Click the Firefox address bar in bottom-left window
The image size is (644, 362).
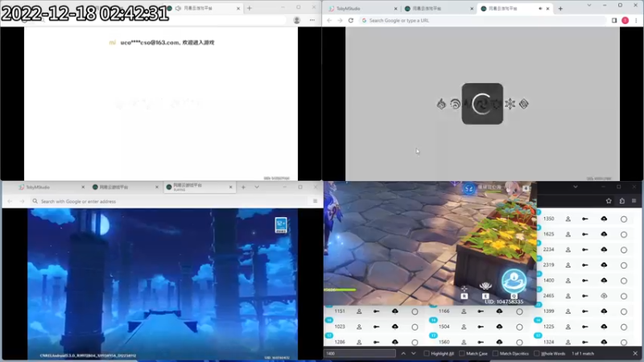[169, 201]
